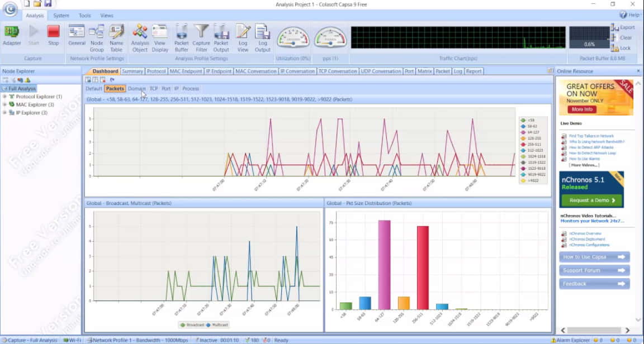Toggle the Multicast legend entry
The image size is (644, 344).
tap(217, 324)
